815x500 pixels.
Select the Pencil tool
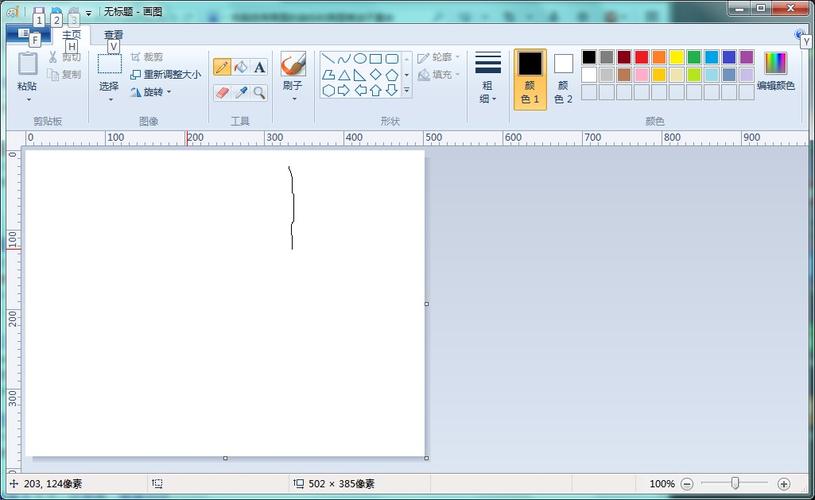coord(222,67)
